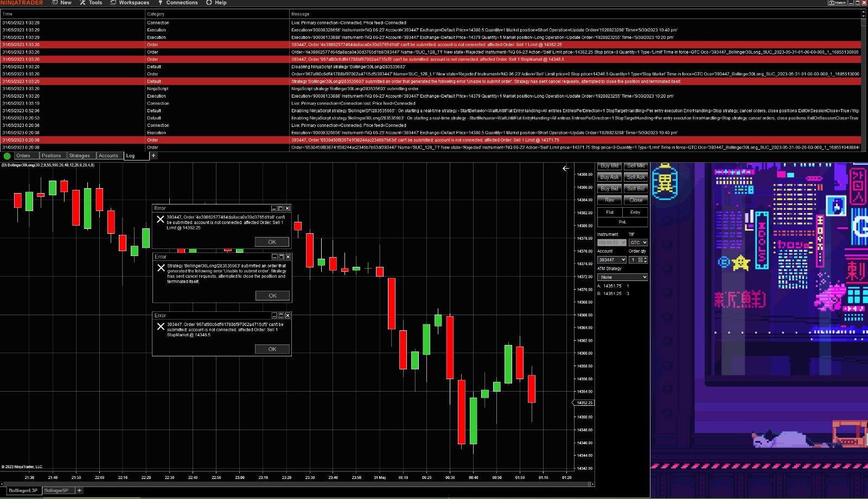
Task: Click the Connections plug icon
Action: (161, 3)
